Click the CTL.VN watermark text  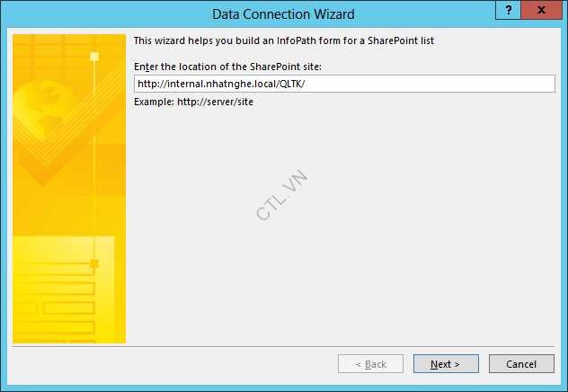tap(281, 194)
